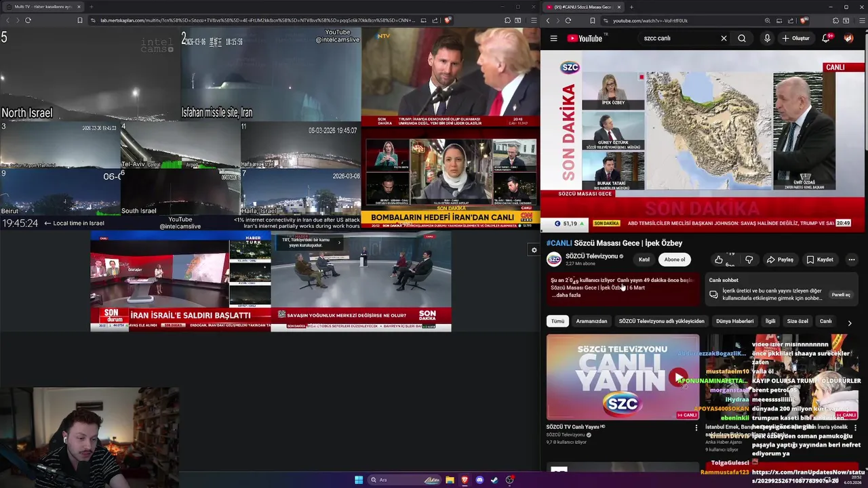The image size is (868, 488).
Task: Go back in the YouTube browser window
Action: (x=548, y=20)
